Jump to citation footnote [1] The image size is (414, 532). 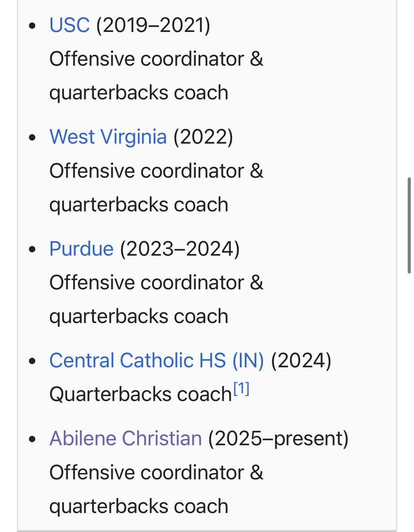coord(242,389)
